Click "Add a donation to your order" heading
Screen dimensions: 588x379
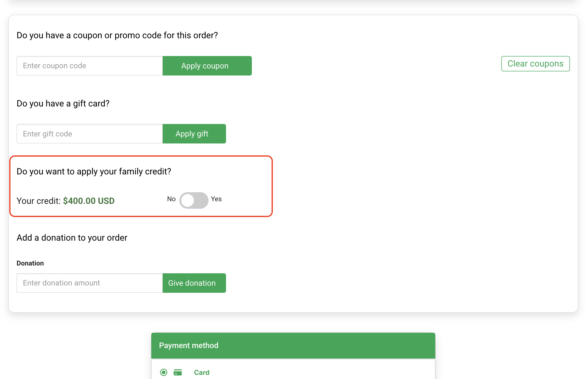72,237
